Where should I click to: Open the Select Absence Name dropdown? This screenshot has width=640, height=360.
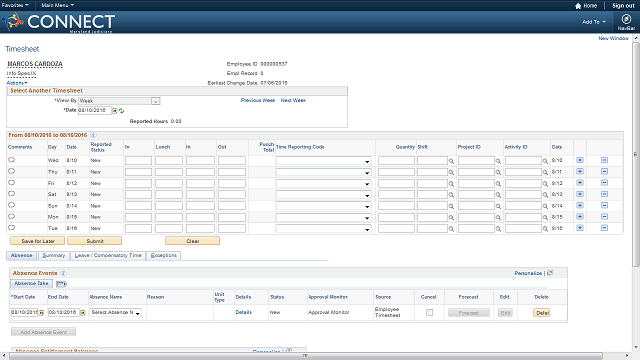[116, 313]
